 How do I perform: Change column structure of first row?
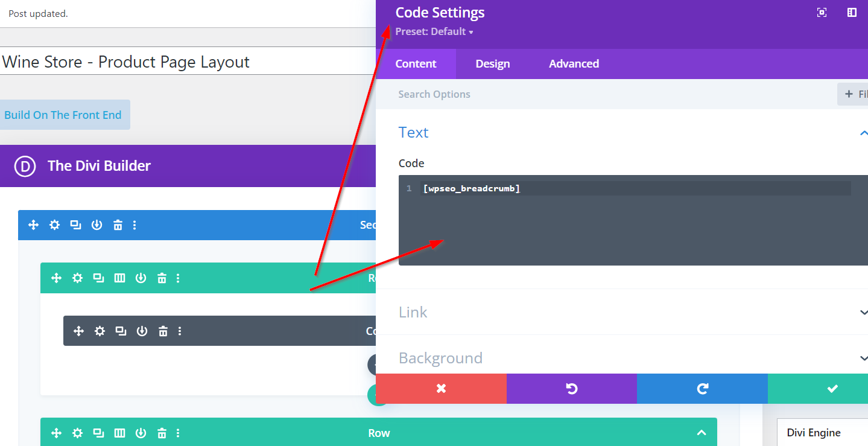119,278
